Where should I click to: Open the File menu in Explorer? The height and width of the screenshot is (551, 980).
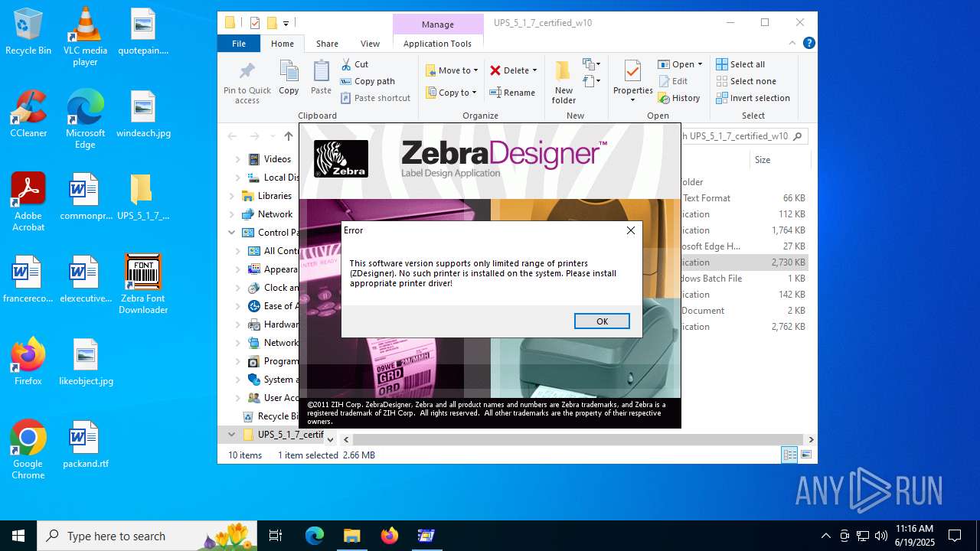pyautogui.click(x=239, y=44)
